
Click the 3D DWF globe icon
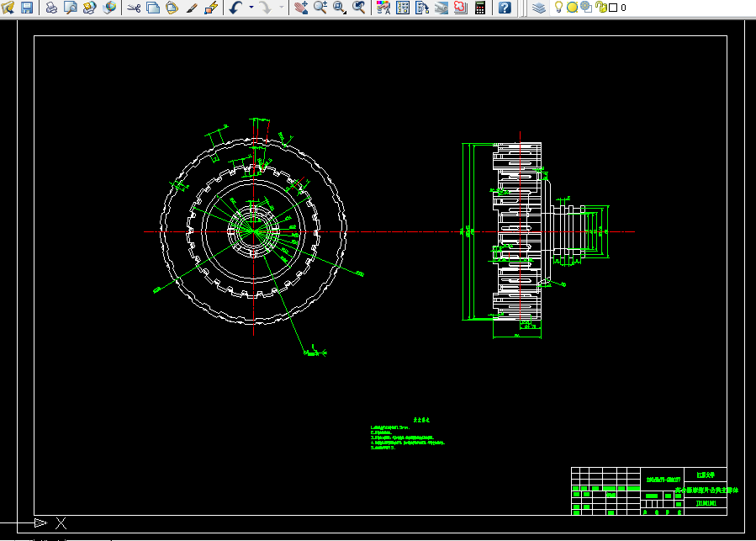[x=109, y=8]
